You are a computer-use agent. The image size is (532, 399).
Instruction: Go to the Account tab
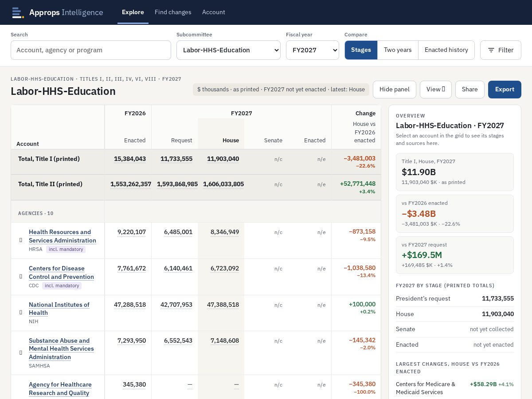[214, 12]
